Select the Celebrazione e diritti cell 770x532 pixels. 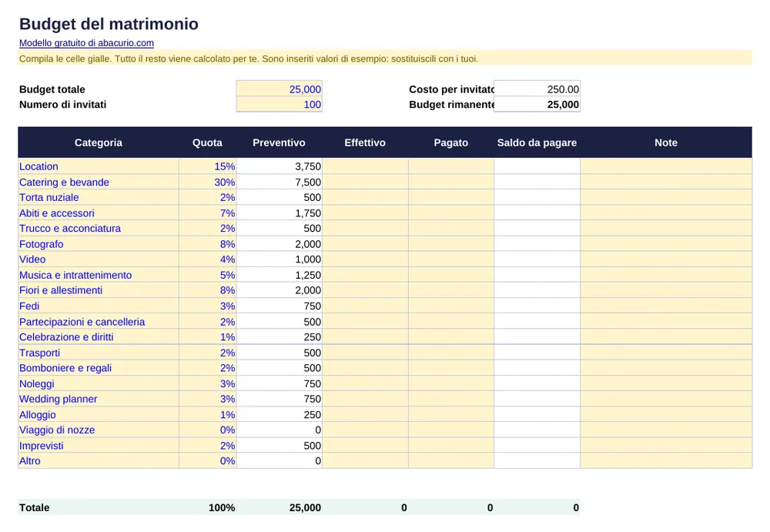click(99, 336)
